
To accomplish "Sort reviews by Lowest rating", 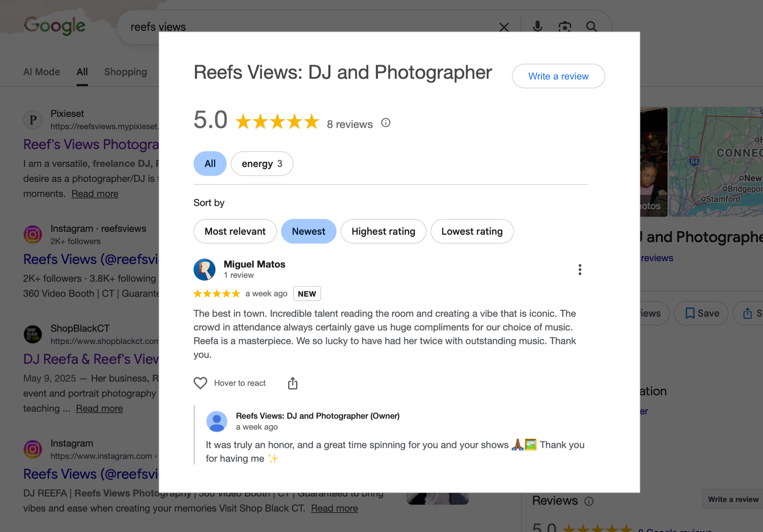I will [472, 231].
